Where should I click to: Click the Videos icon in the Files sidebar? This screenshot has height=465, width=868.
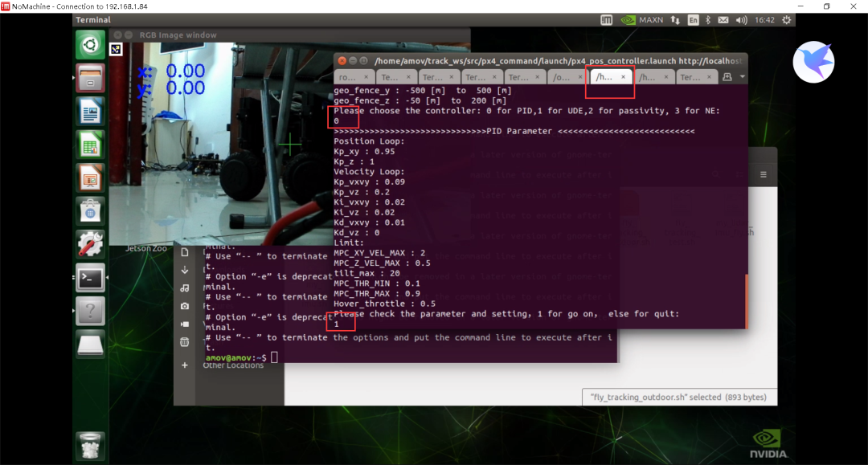[185, 324]
